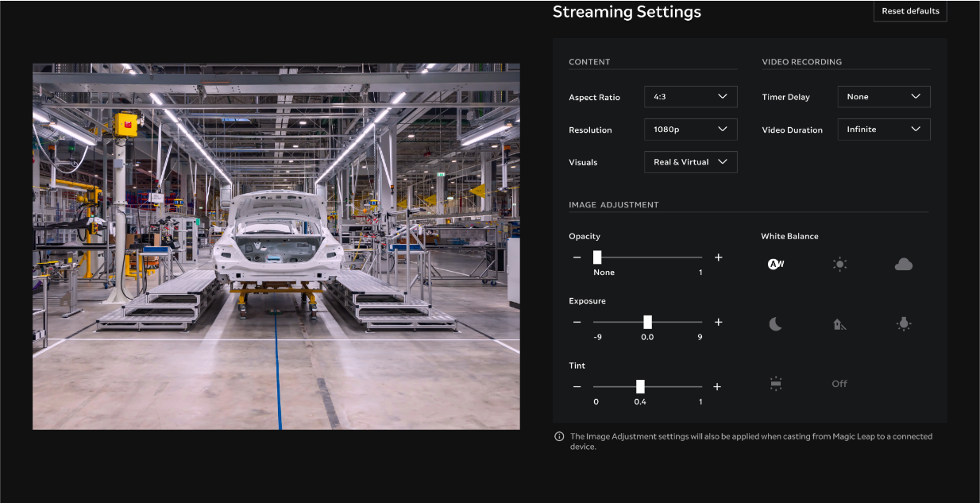Screen dimensions: 980x503
Task: Turn white balance Off
Action: pyautogui.click(x=839, y=383)
